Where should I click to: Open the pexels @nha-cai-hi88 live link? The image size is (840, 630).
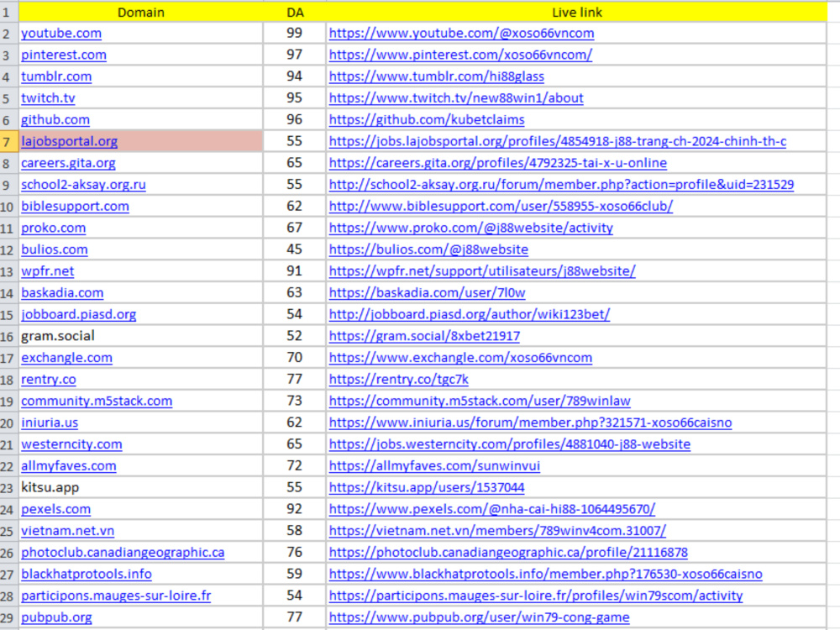(x=491, y=510)
